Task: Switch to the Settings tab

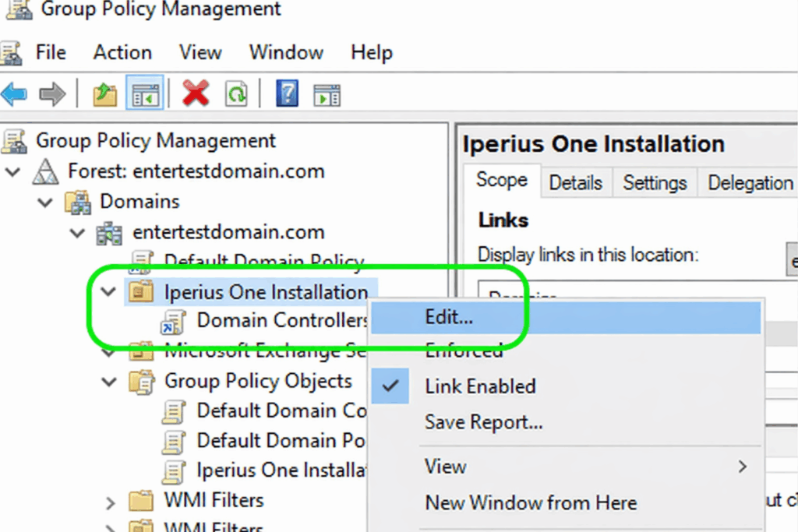Action: 655,183
